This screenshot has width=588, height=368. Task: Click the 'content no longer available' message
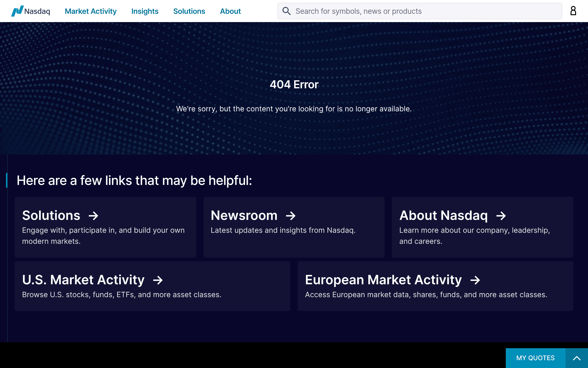click(294, 109)
